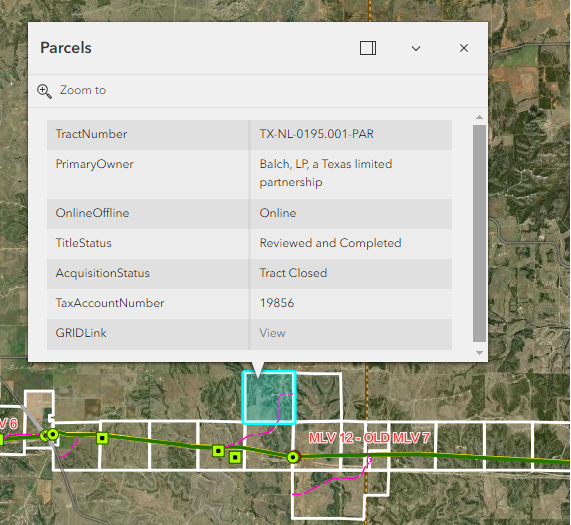Click the popup vertical scrollbar thumb
571x525 pixels.
[x=479, y=233]
